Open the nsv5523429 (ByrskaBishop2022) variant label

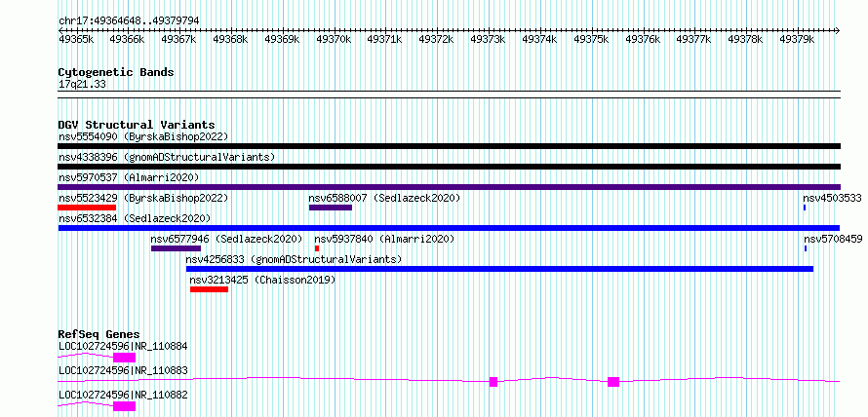click(x=143, y=198)
